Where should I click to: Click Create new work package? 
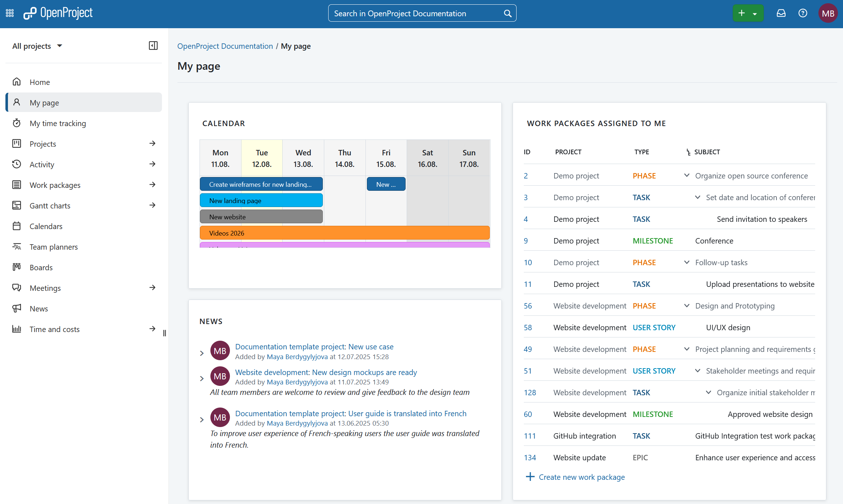pyautogui.click(x=581, y=477)
